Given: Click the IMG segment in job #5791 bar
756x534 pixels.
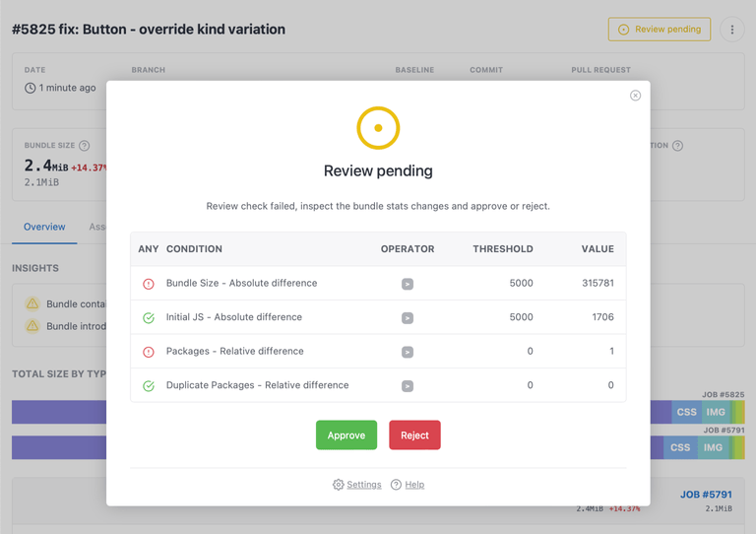Looking at the screenshot, I should click(x=713, y=447).
